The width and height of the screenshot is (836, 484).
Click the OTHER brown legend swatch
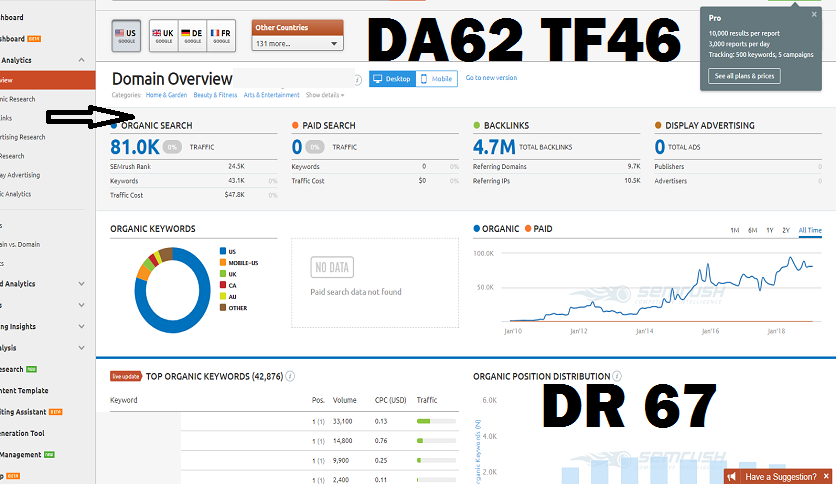(x=223, y=307)
